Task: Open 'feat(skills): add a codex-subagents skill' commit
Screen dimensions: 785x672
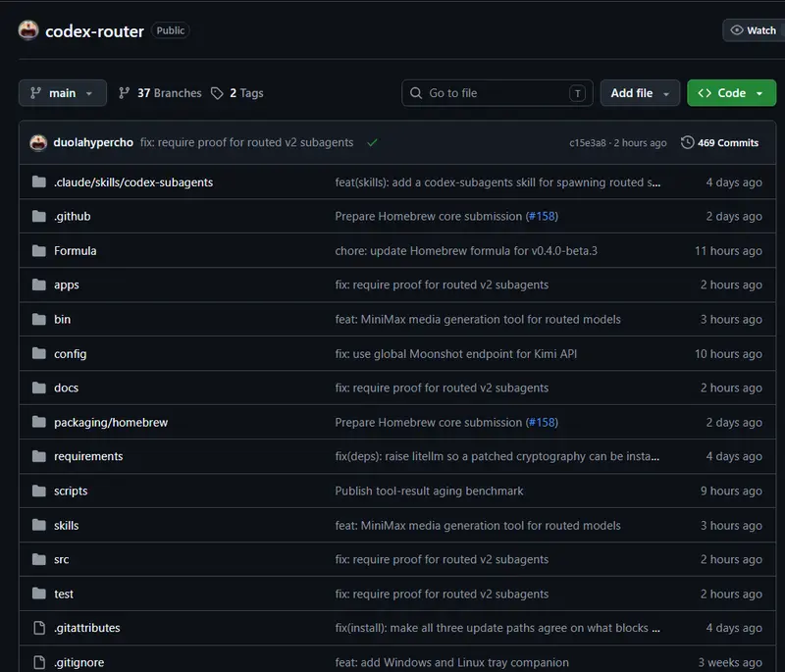Action: 497,182
